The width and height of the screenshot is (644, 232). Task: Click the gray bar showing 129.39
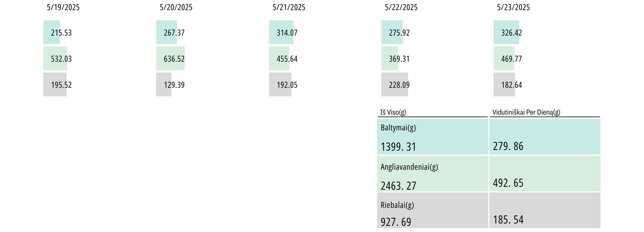coord(164,84)
